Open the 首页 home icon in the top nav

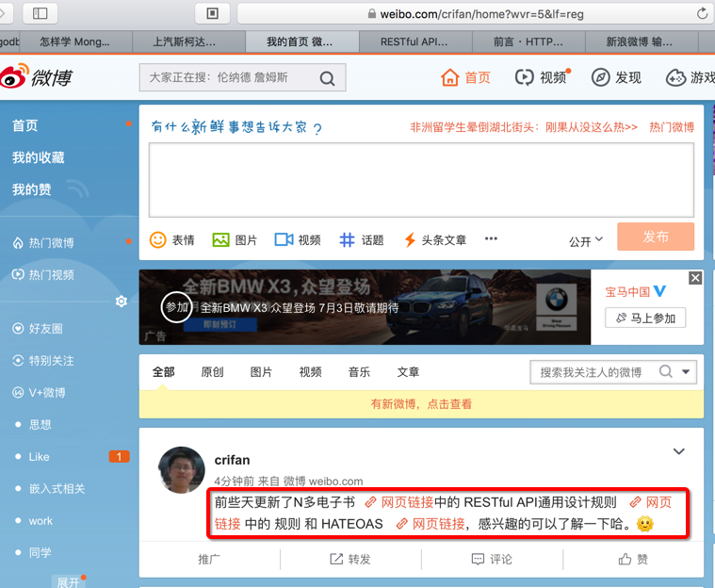click(449, 77)
